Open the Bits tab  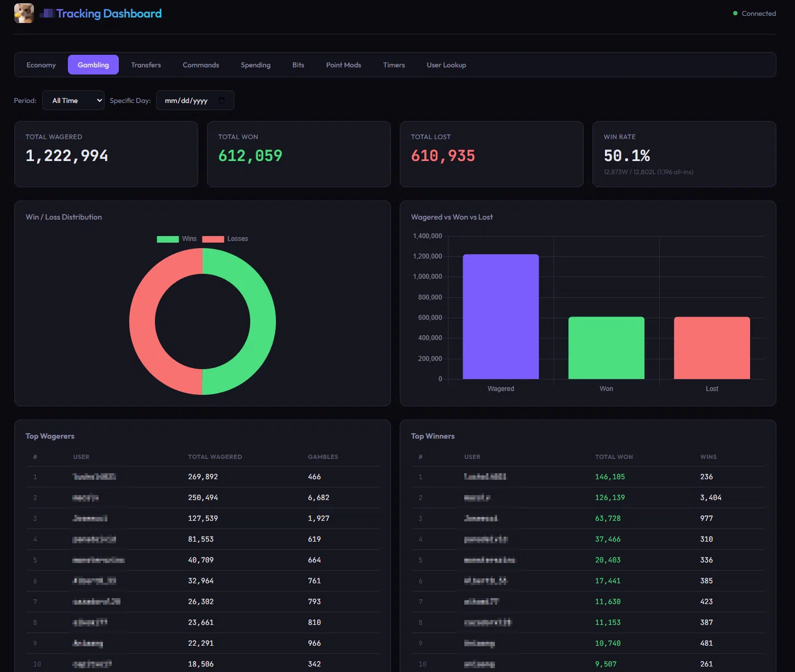pyautogui.click(x=298, y=65)
